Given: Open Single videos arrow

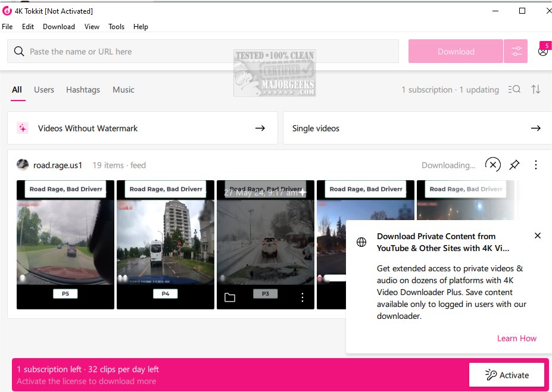Looking at the screenshot, I should tap(536, 128).
